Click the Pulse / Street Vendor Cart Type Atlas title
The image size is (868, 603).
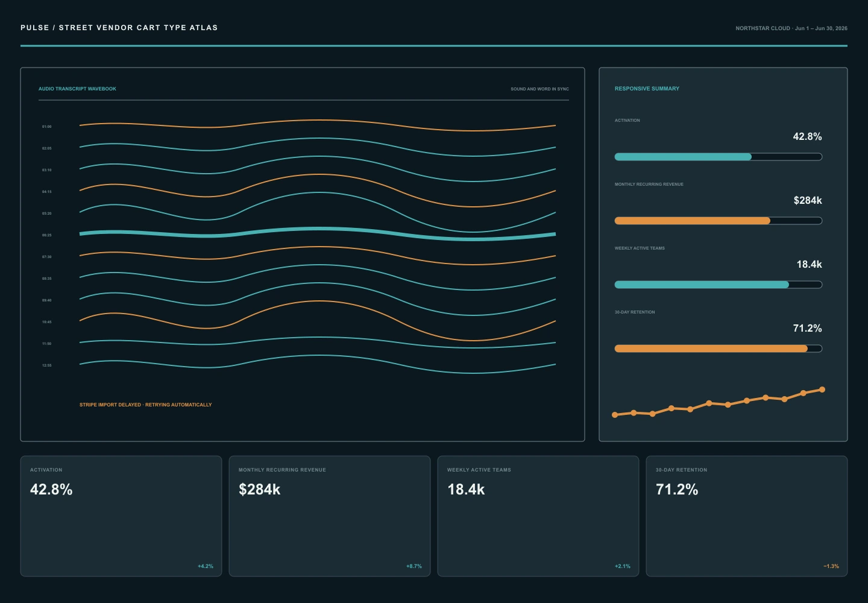[119, 28]
